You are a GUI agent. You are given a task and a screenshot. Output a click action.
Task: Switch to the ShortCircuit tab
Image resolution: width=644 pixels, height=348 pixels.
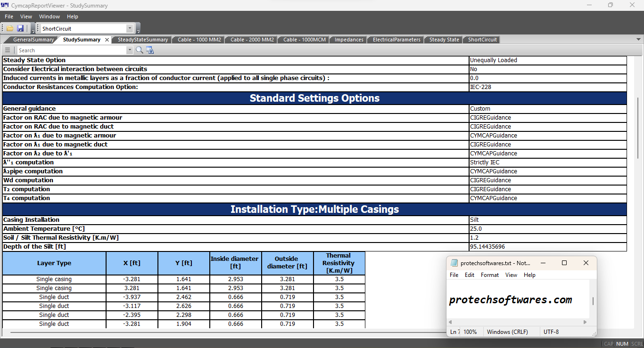click(482, 40)
